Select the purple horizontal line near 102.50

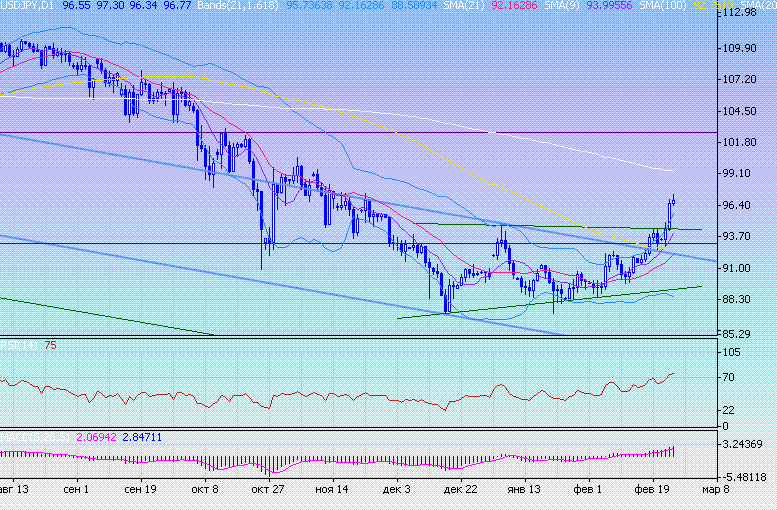tap(300, 132)
